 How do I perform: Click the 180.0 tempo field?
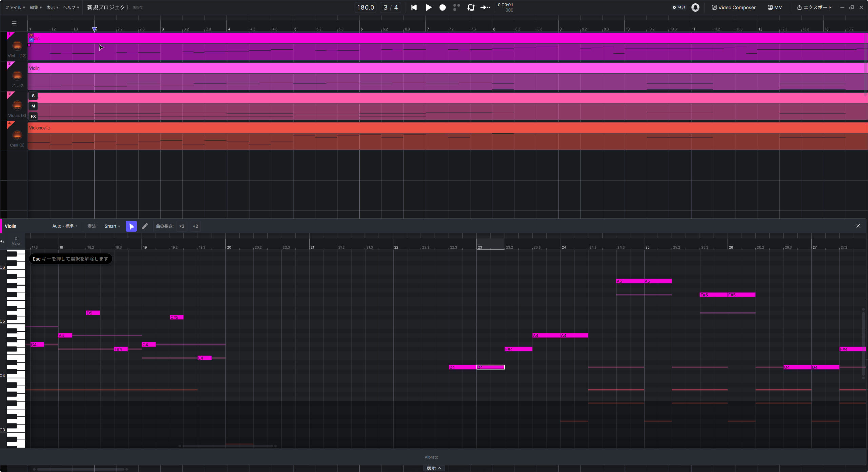pos(366,7)
